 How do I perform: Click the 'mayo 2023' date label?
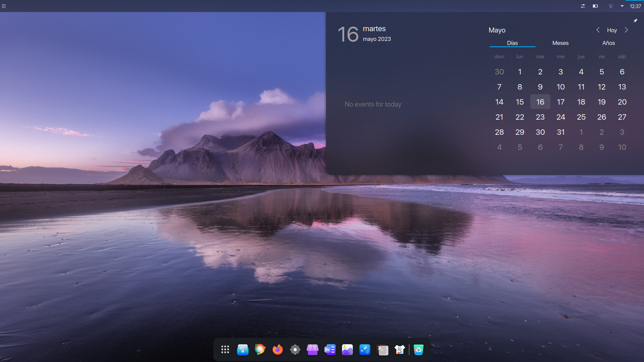(377, 39)
